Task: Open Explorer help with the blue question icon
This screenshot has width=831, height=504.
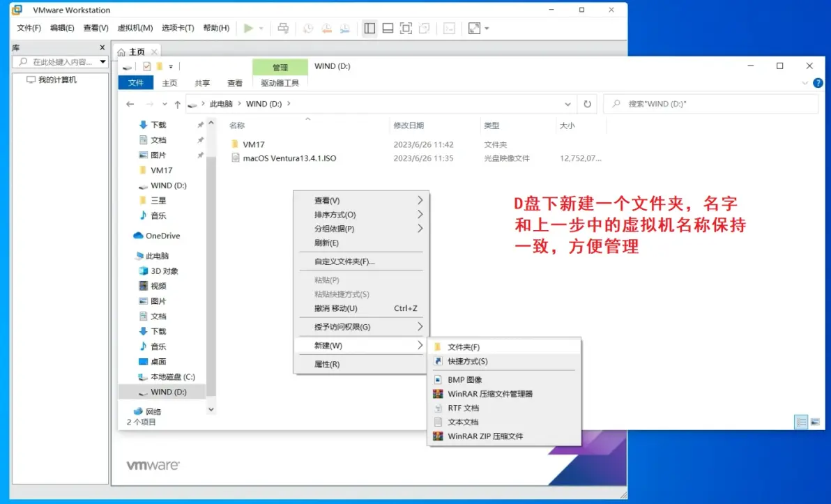Action: click(x=818, y=83)
